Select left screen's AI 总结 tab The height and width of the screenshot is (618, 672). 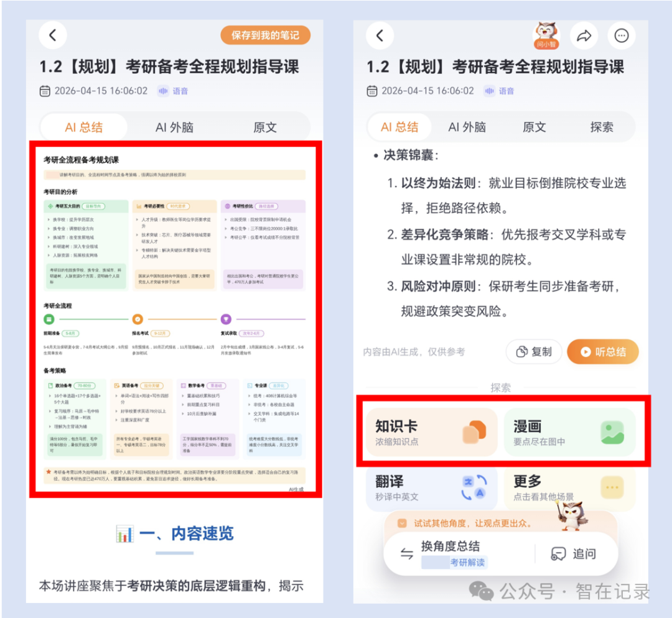84,127
